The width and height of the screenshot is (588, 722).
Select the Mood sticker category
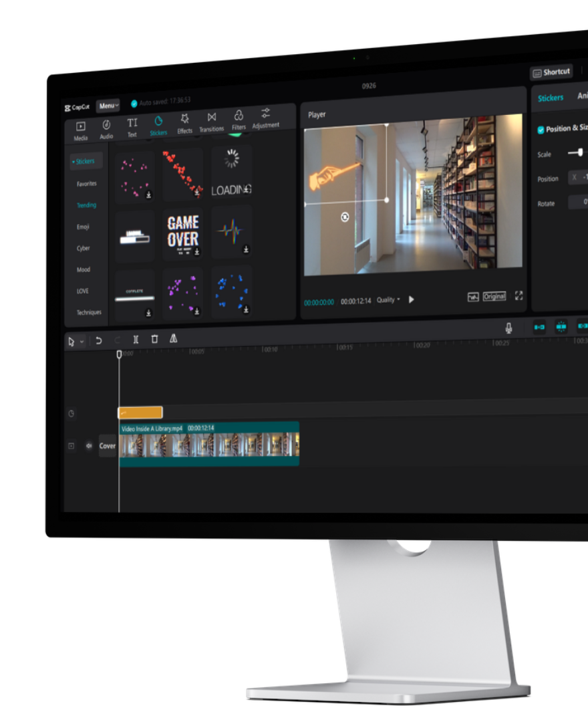(x=84, y=269)
